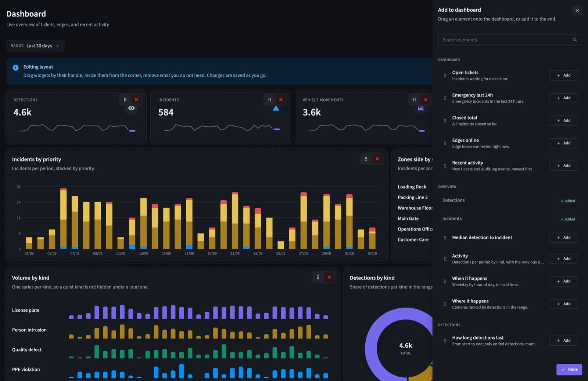This screenshot has width=588, height=381.
Task: Click the Median detection to incident grip handle
Action: coord(445,238)
